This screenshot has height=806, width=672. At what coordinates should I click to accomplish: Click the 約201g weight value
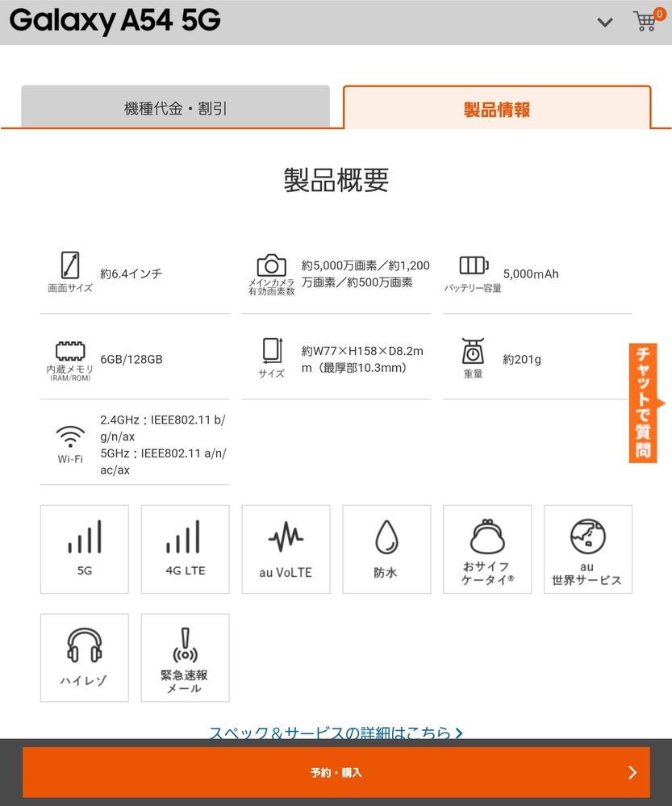point(522,359)
